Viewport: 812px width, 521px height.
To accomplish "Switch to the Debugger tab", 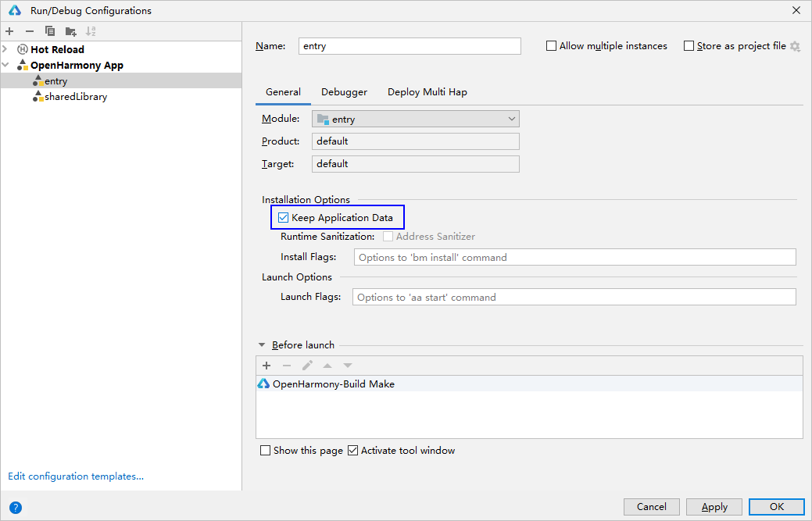I will (x=344, y=92).
